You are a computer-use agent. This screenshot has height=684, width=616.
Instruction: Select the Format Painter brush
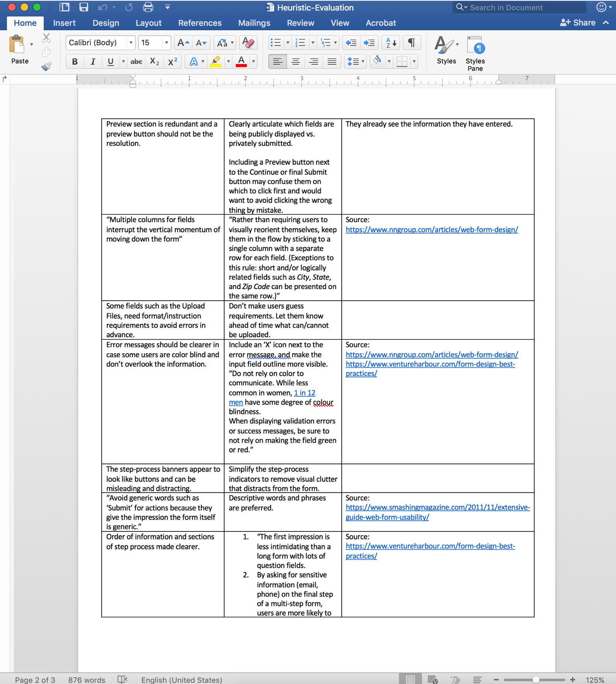(x=46, y=66)
